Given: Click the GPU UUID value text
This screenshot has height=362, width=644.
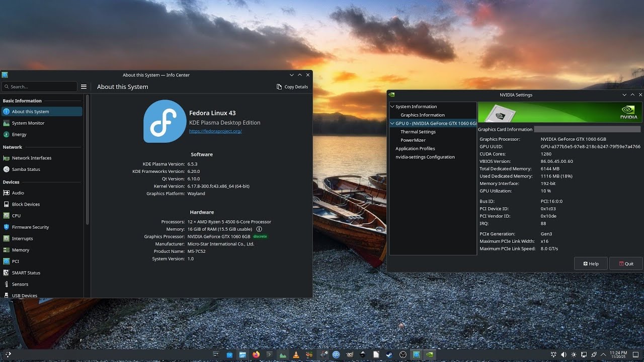Looking at the screenshot, I should tap(591, 147).
